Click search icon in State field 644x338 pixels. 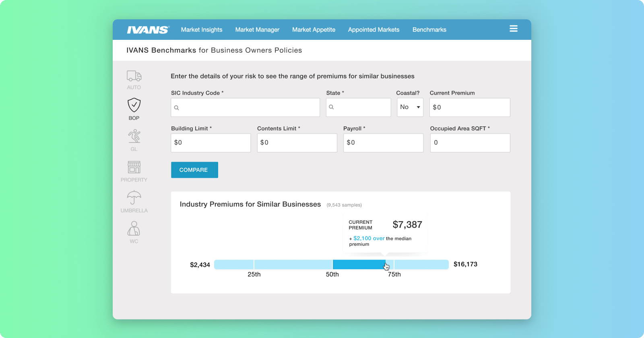coord(331,107)
